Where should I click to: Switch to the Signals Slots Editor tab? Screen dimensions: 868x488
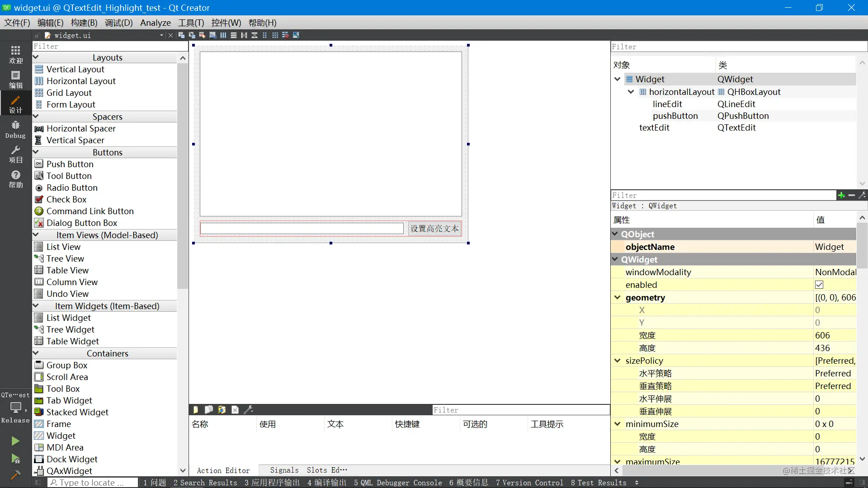[x=309, y=470]
